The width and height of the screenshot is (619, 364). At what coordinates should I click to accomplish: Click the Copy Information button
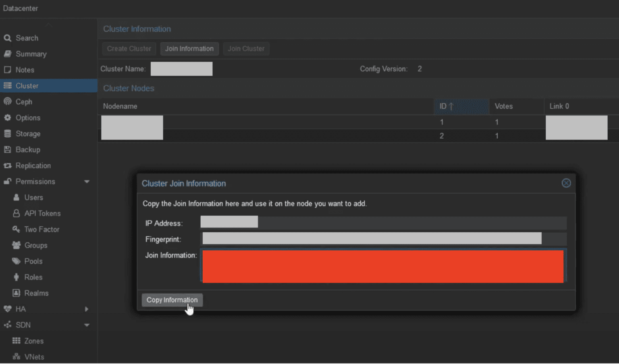click(172, 300)
